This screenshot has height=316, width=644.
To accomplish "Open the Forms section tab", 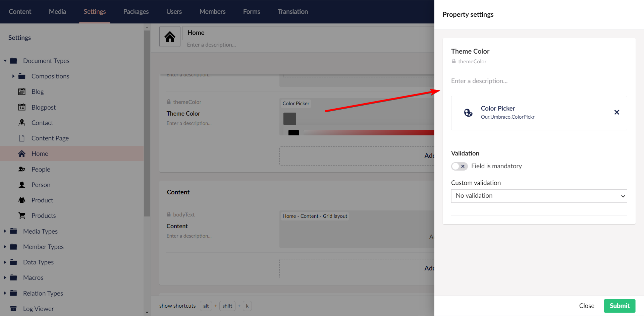I will pos(252,12).
